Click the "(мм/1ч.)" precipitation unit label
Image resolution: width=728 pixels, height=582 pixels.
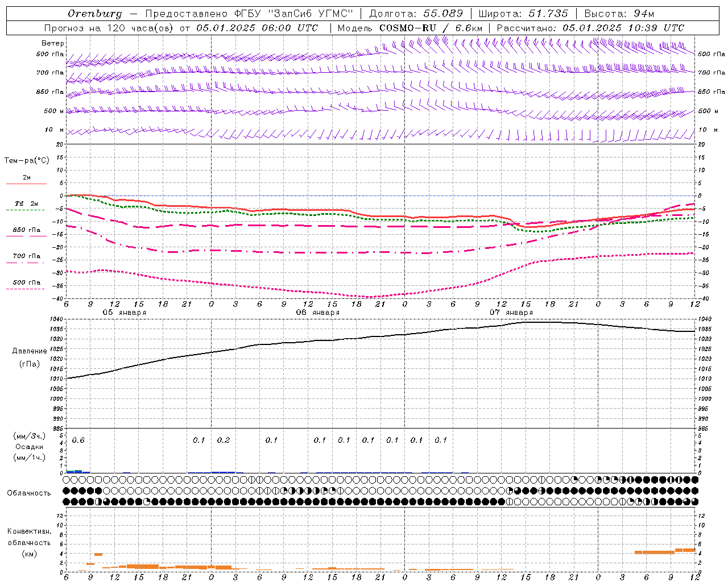[x=29, y=458]
